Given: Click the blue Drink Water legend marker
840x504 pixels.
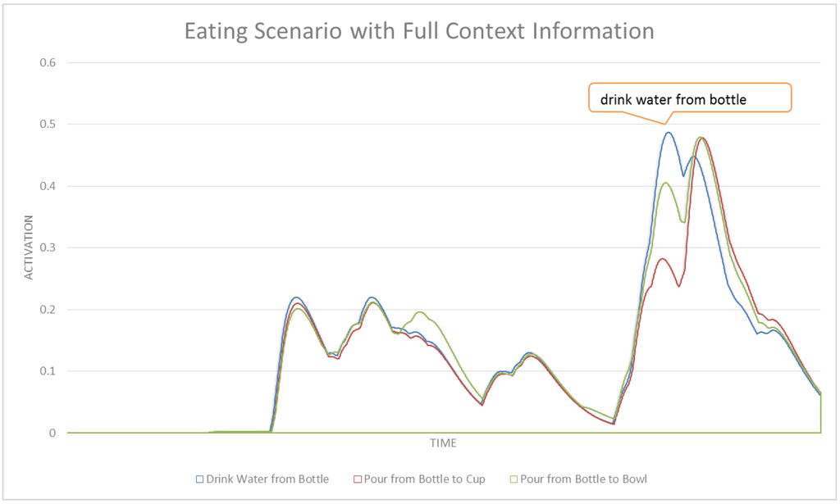Looking at the screenshot, I should point(199,479).
